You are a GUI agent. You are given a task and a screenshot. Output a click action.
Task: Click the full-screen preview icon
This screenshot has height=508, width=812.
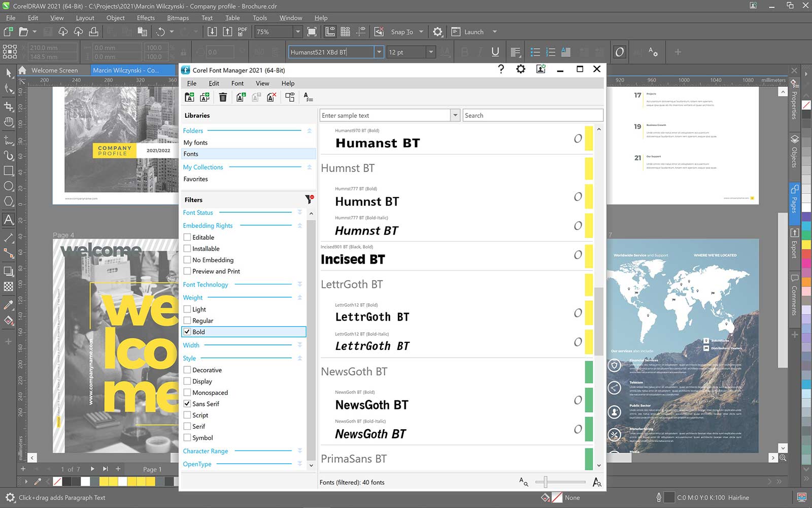coord(312,31)
